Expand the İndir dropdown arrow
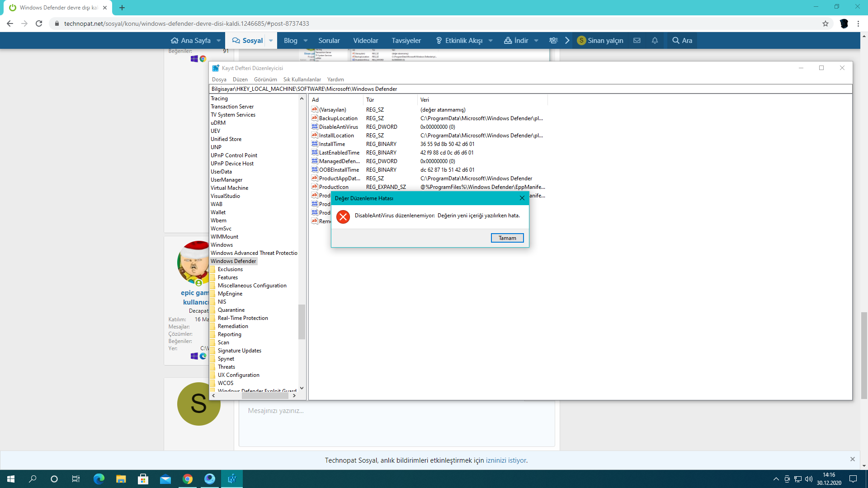 [536, 41]
